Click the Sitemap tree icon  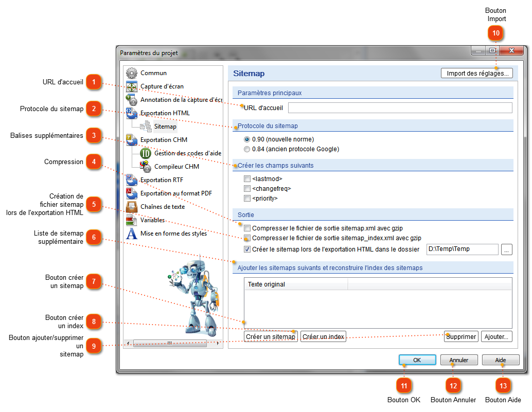pyautogui.click(x=146, y=127)
